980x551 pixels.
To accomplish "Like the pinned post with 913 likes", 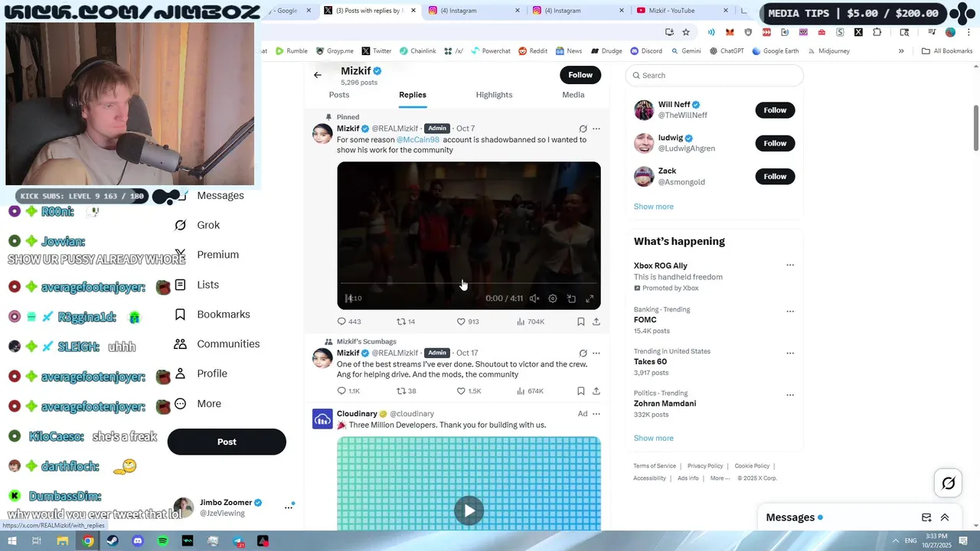I will click(x=461, y=321).
